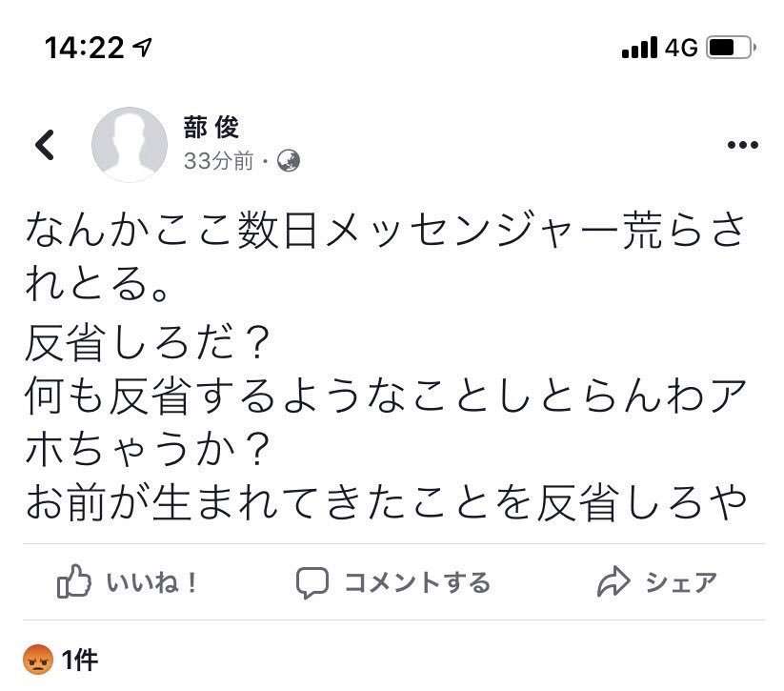Screen dimensions: 784x691
Task: Tap the cellular signal bars icon
Action: [639, 48]
